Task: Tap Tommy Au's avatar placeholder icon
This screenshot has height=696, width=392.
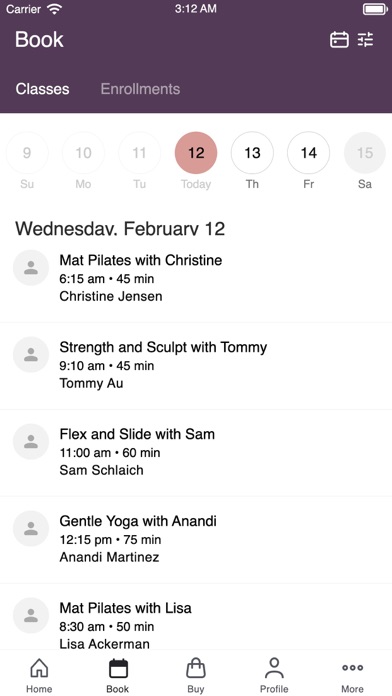Action: pyautogui.click(x=31, y=354)
